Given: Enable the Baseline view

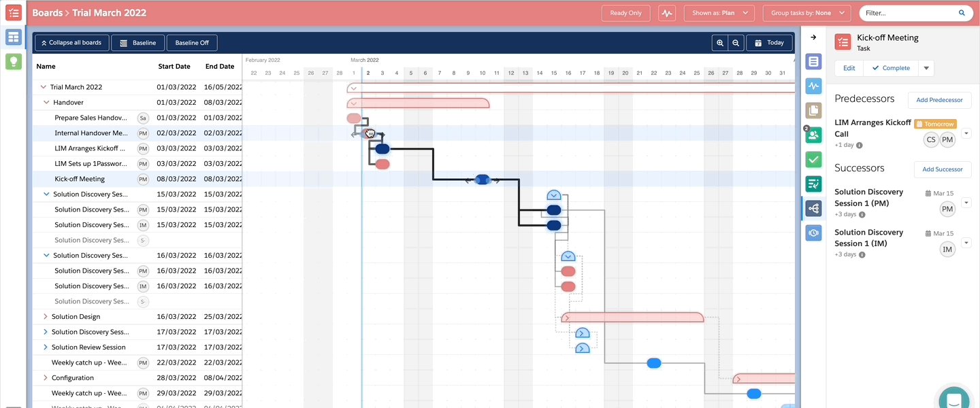Looking at the screenshot, I should pyautogui.click(x=137, y=43).
